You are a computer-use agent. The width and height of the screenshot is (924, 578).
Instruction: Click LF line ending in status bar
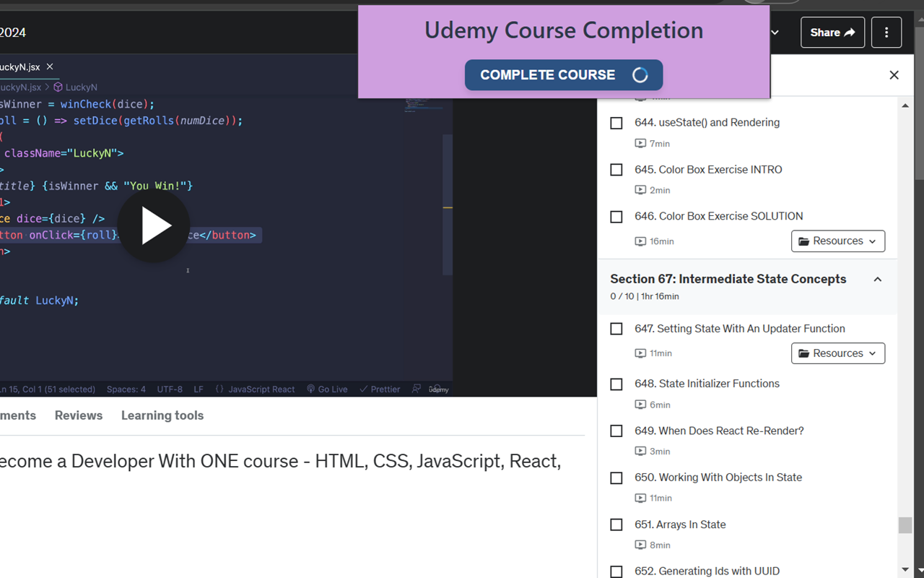point(199,389)
